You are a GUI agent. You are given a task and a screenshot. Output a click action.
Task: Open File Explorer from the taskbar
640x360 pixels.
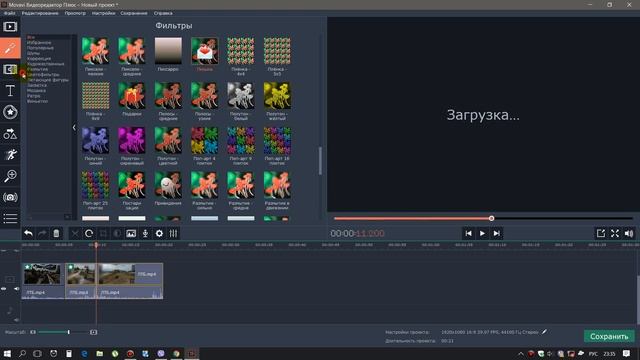100,353
